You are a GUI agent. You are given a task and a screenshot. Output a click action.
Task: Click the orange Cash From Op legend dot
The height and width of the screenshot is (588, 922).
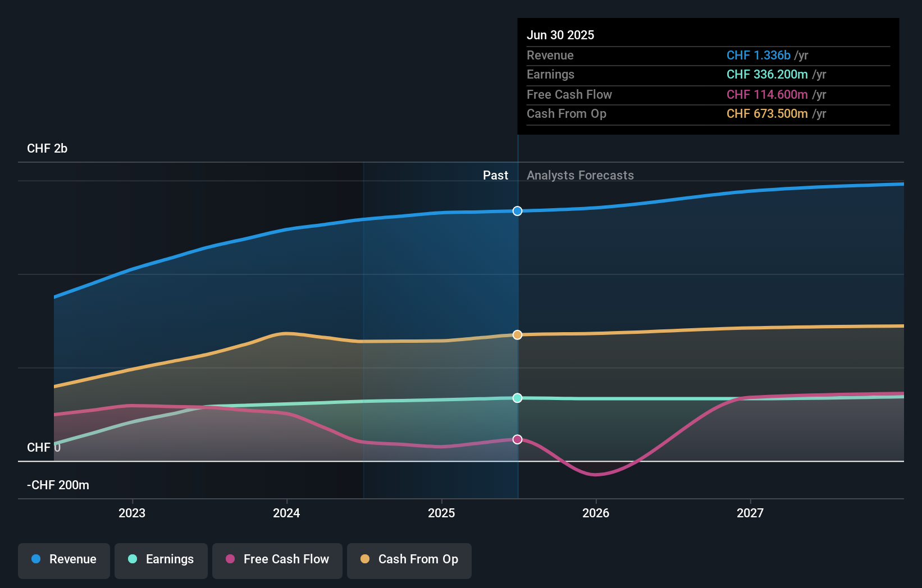tap(366, 559)
